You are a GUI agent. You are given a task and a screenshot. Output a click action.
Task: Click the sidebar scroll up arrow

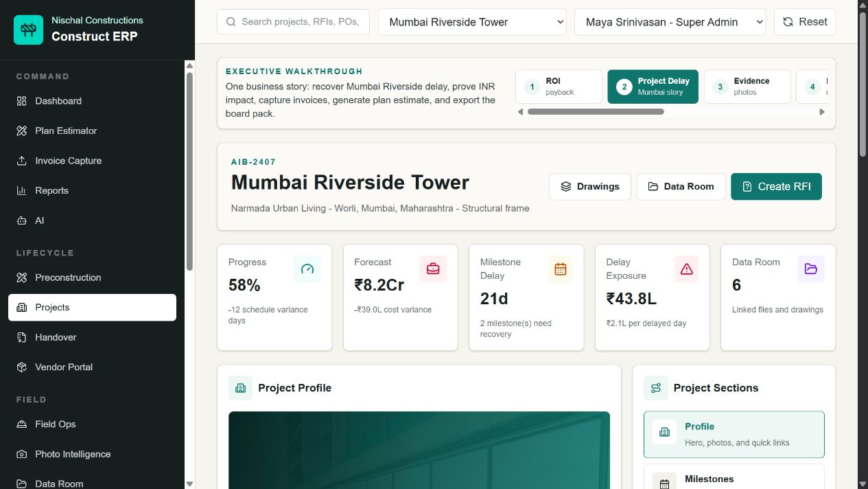pos(189,66)
